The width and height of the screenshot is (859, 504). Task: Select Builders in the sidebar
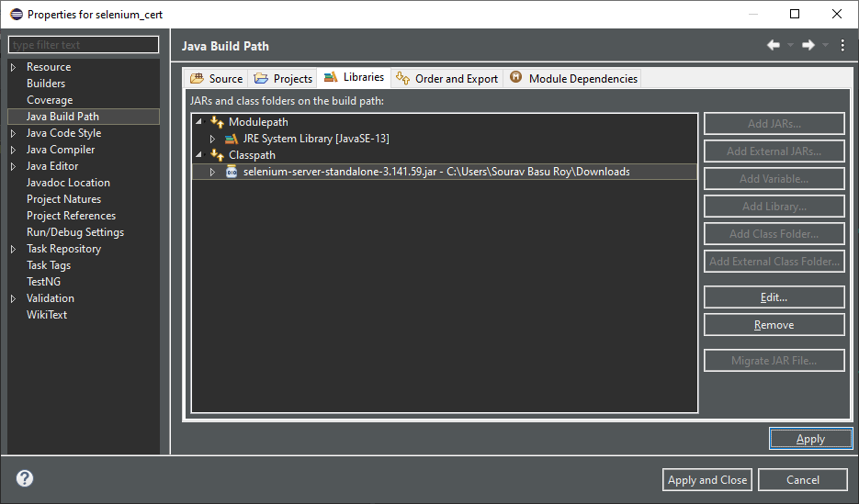[46, 84]
